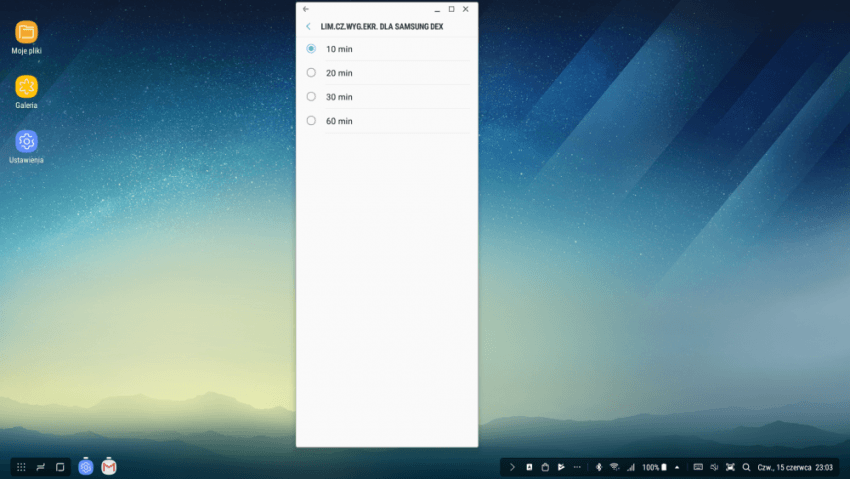Show more tray items via three dots
Viewport: 850px width, 479px height.
(x=577, y=467)
